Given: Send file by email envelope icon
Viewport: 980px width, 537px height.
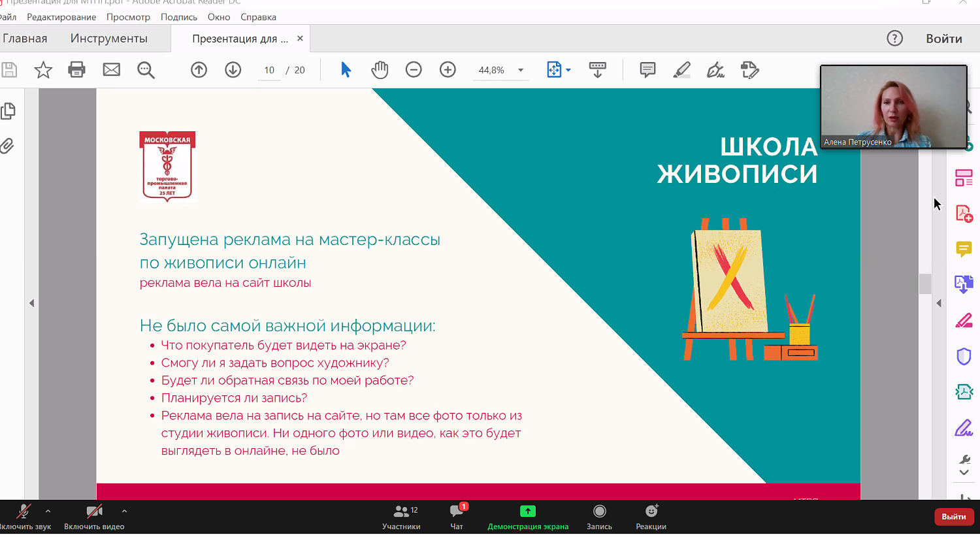Looking at the screenshot, I should tap(112, 70).
